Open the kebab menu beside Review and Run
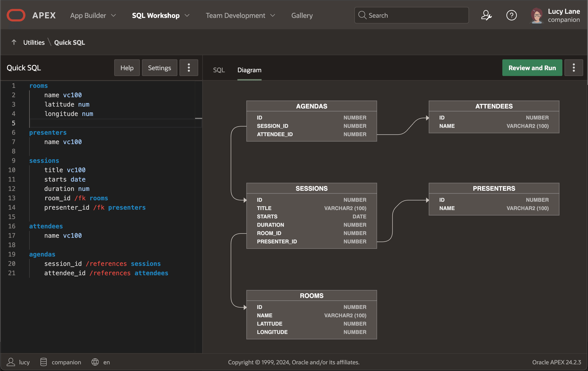This screenshot has width=588, height=371. [x=574, y=68]
